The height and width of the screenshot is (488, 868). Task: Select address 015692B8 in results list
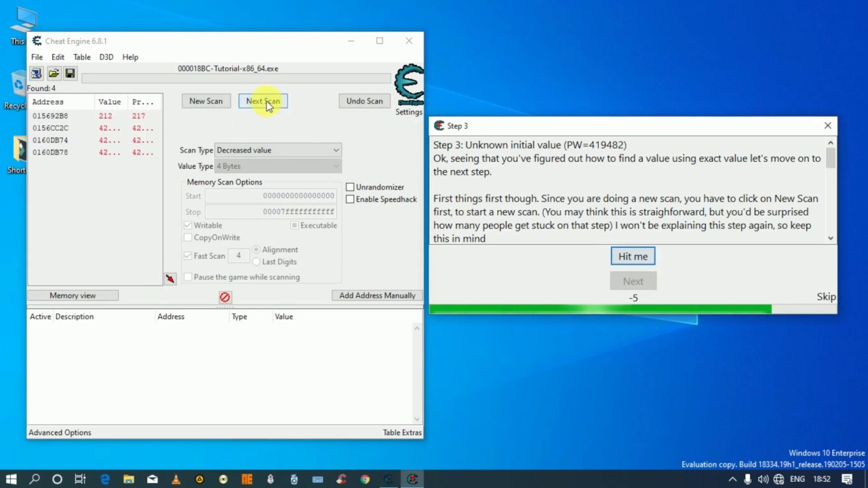(95, 116)
